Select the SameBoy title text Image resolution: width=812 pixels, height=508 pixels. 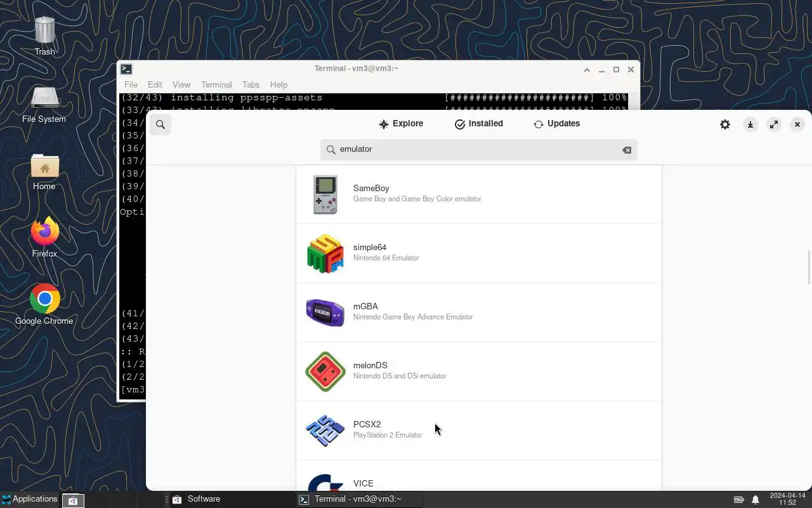[371, 189]
